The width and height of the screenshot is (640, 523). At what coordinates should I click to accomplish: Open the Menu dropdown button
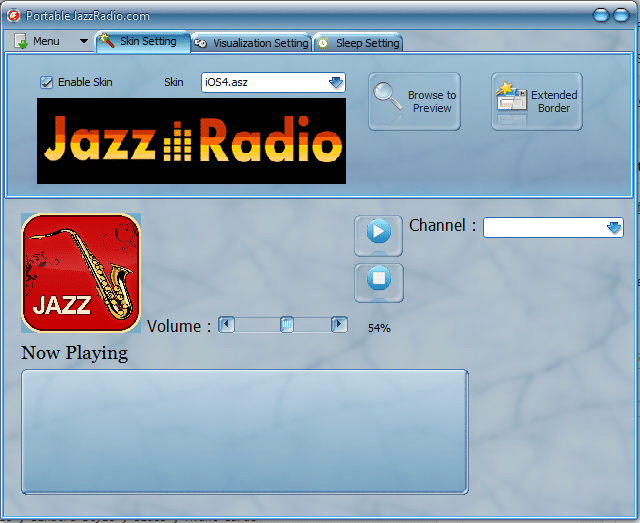click(x=51, y=41)
